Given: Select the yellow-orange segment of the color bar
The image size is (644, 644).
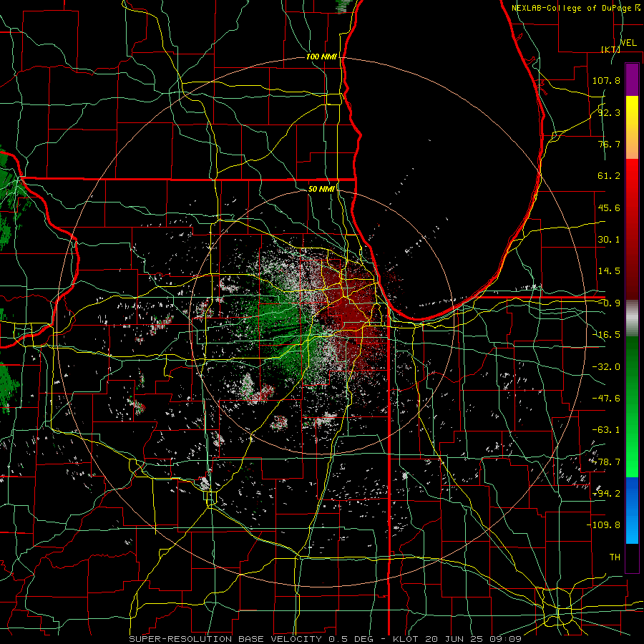Looking at the screenshot, I should [x=632, y=127].
